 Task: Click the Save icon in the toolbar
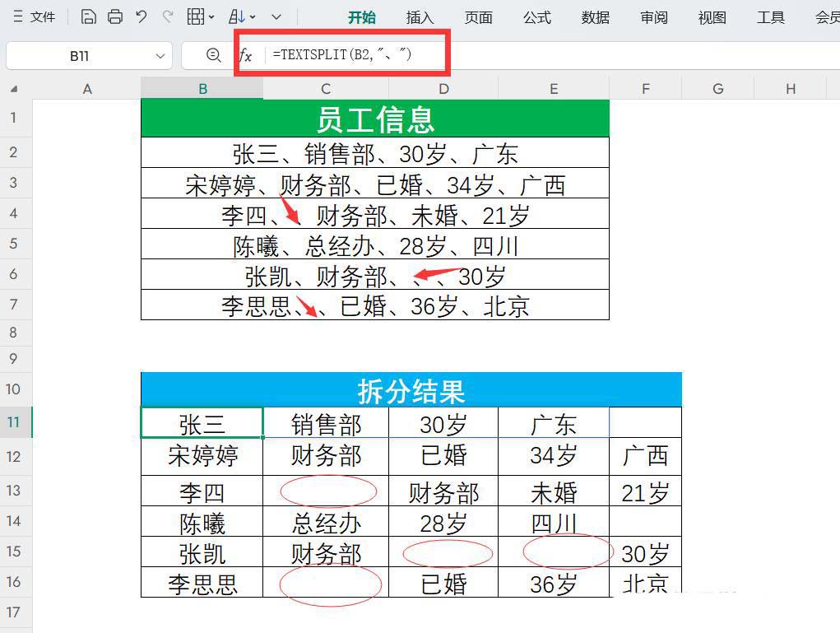pyautogui.click(x=88, y=16)
